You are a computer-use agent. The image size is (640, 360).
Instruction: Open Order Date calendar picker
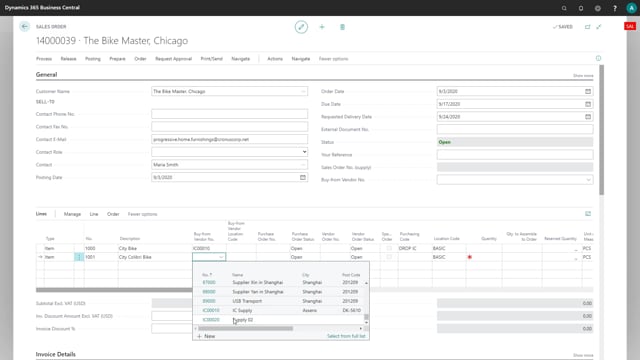tap(588, 91)
